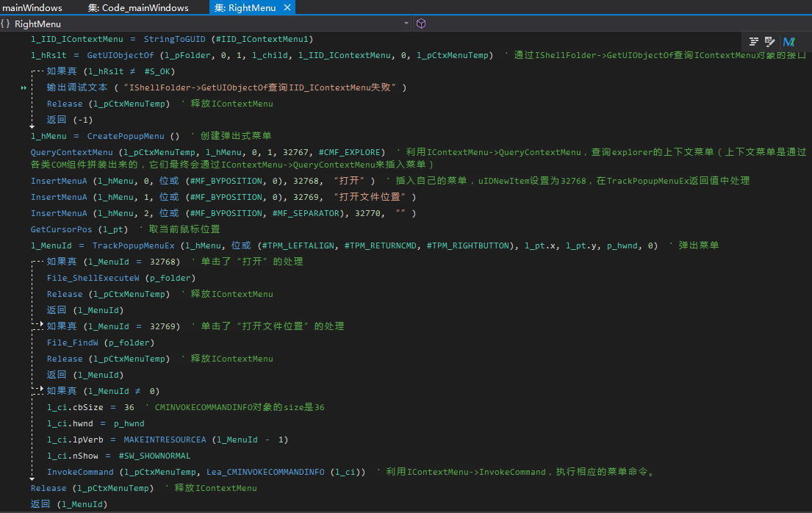Switch to the mainWindows tab
Viewport: 812px width, 513px height.
pos(32,8)
